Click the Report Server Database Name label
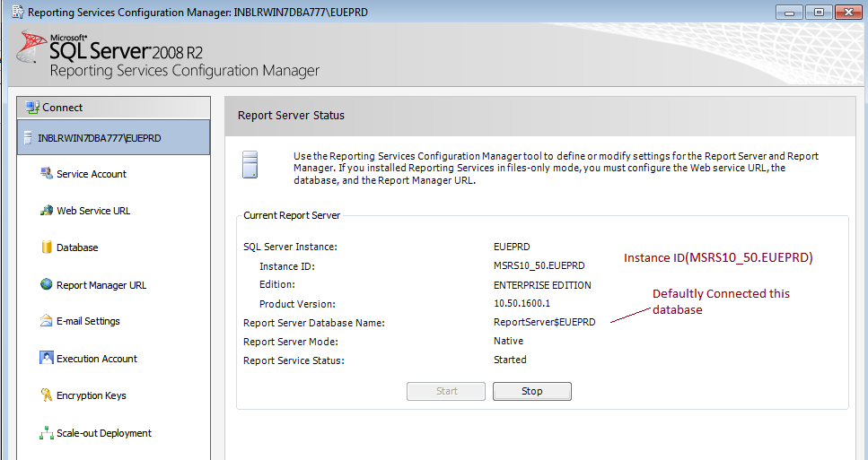Screen dimensions: 868x460 tap(314, 323)
